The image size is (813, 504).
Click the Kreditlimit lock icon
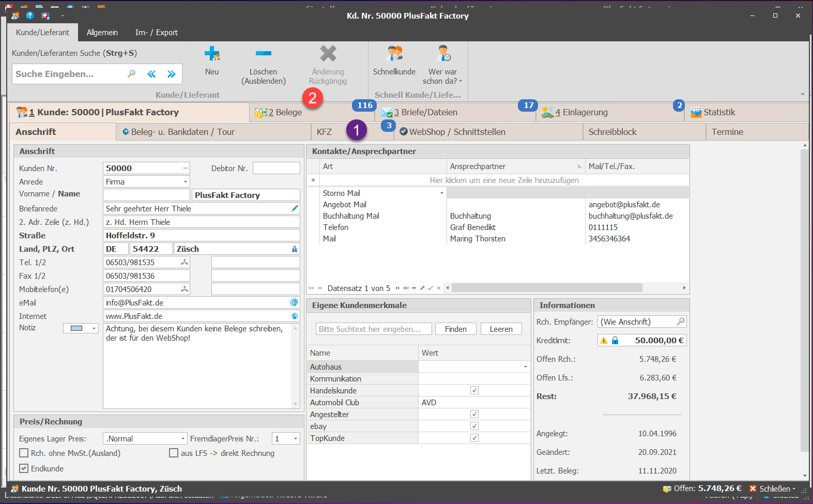pyautogui.click(x=615, y=340)
